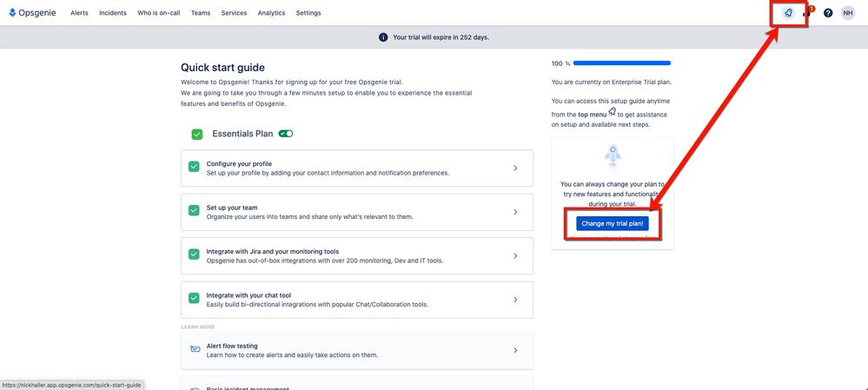
Task: Open the Services menu item
Action: point(234,13)
